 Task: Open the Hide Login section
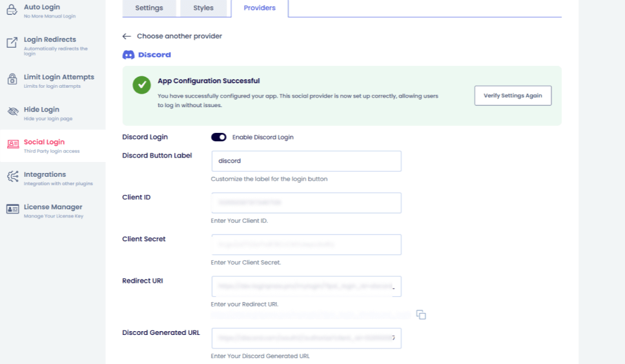(x=52, y=114)
